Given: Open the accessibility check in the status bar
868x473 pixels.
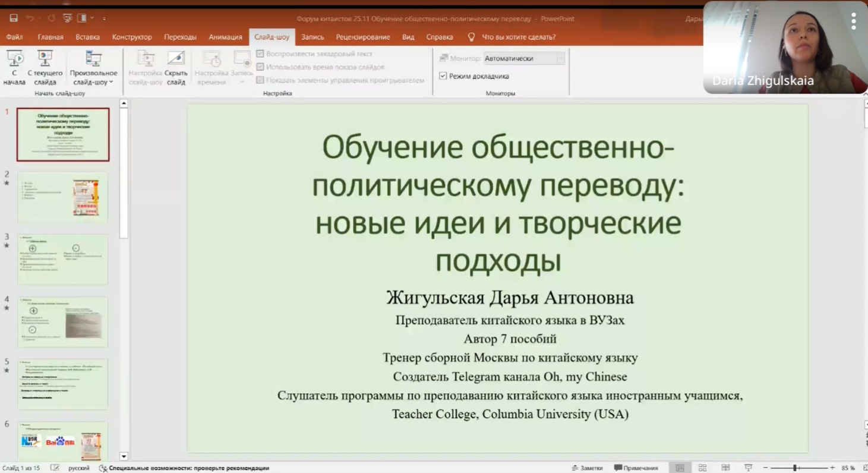Looking at the screenshot, I should click(184, 468).
